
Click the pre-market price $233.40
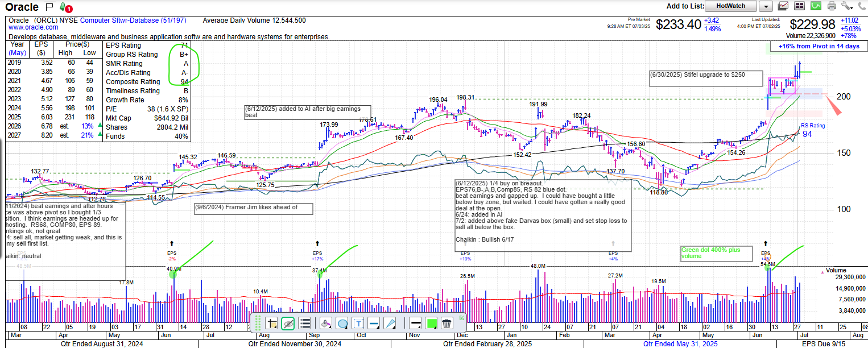point(678,24)
